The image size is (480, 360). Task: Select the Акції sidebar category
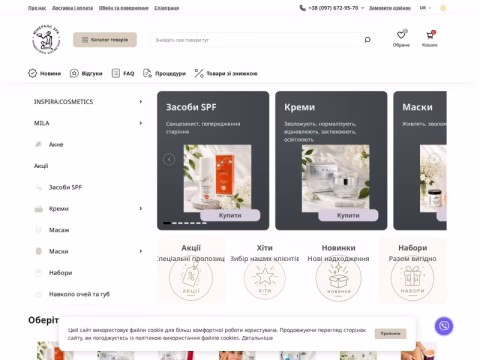41,166
